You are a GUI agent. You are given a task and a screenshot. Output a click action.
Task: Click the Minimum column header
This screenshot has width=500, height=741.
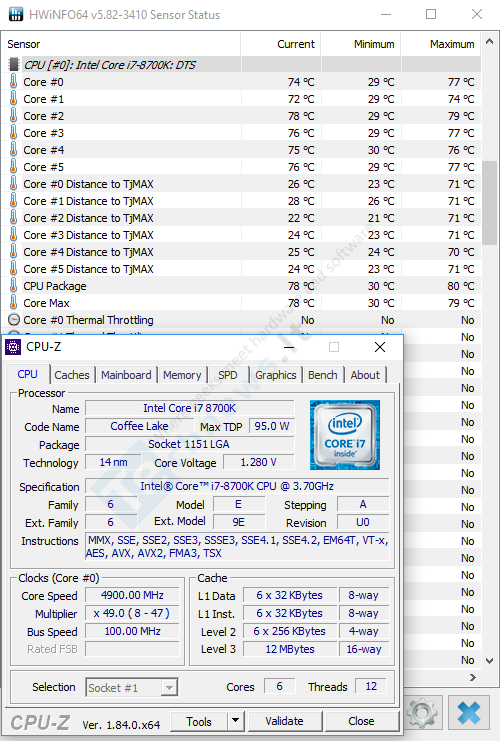pos(361,44)
